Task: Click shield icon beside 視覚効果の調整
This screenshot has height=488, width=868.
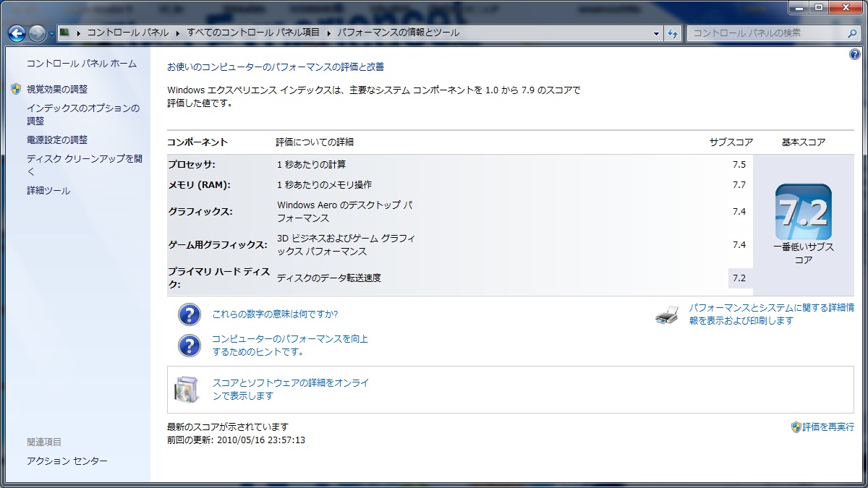Action: 16,89
